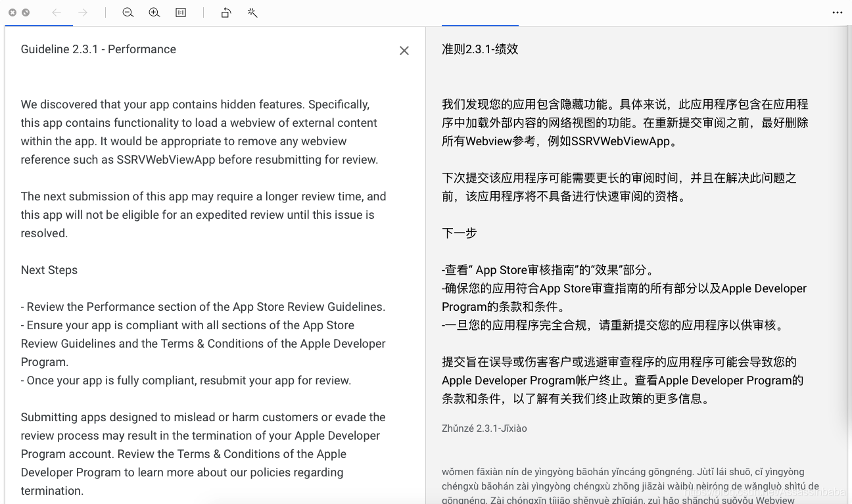The image size is (852, 504).
Task: Rotate the image with the rotate icon
Action: pyautogui.click(x=226, y=12)
